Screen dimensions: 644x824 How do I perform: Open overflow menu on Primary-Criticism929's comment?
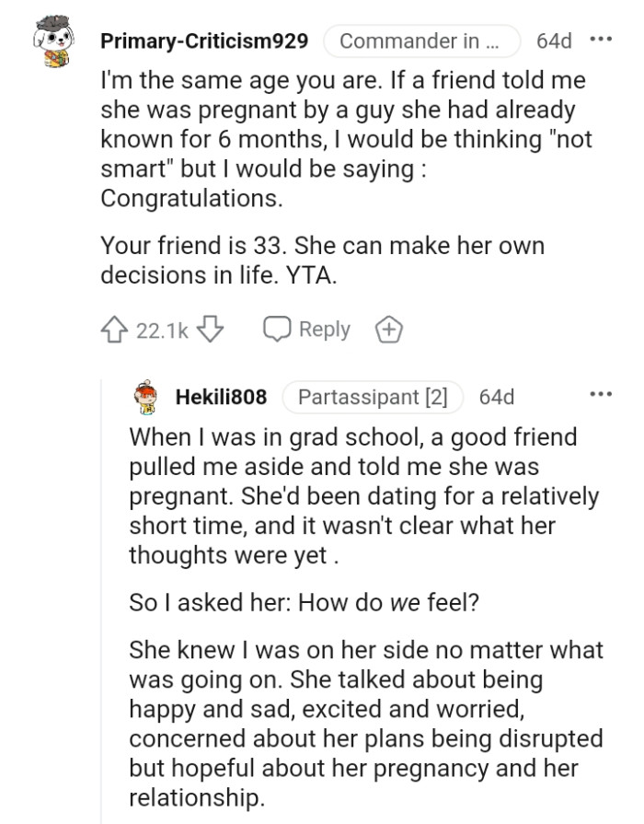(x=603, y=39)
